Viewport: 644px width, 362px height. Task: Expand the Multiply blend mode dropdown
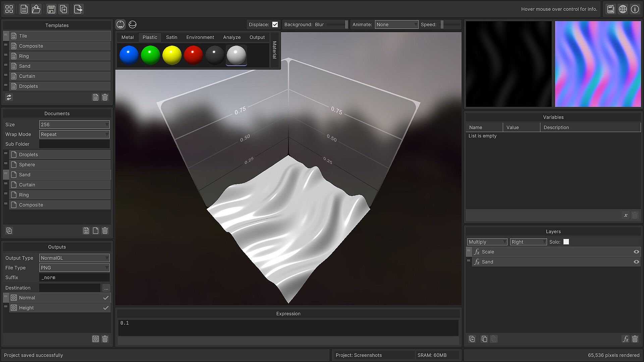coord(487,242)
